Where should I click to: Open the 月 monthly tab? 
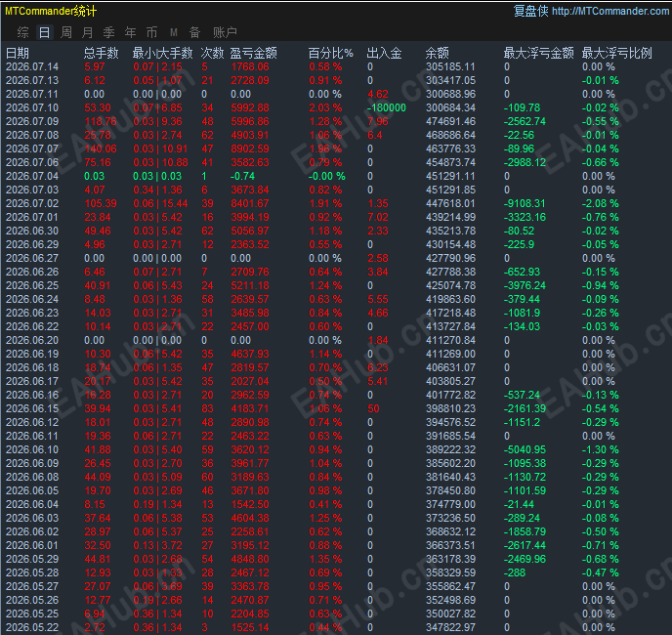click(88, 32)
